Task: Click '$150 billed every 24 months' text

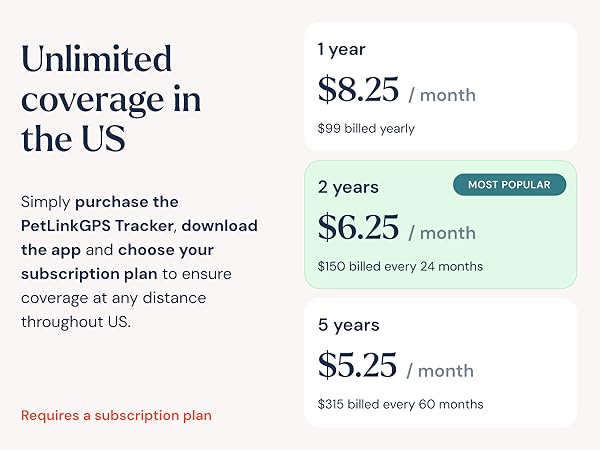Action: tap(400, 267)
